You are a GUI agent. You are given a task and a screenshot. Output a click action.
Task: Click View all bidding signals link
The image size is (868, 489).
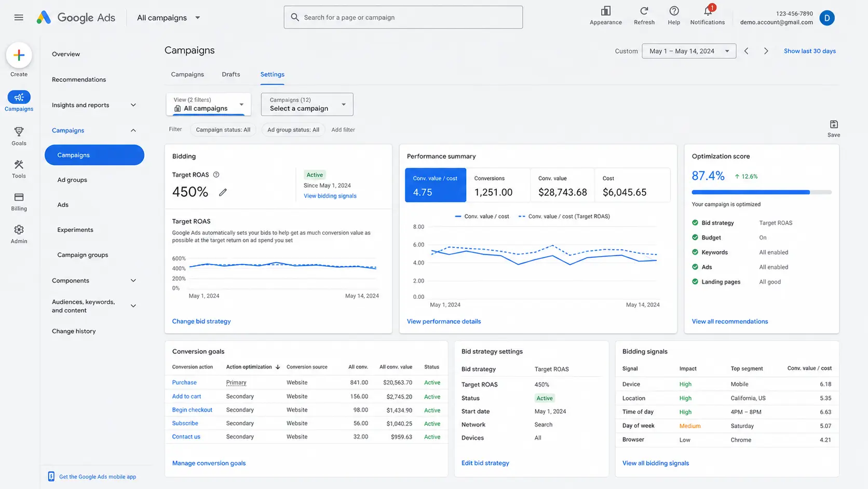tap(656, 463)
